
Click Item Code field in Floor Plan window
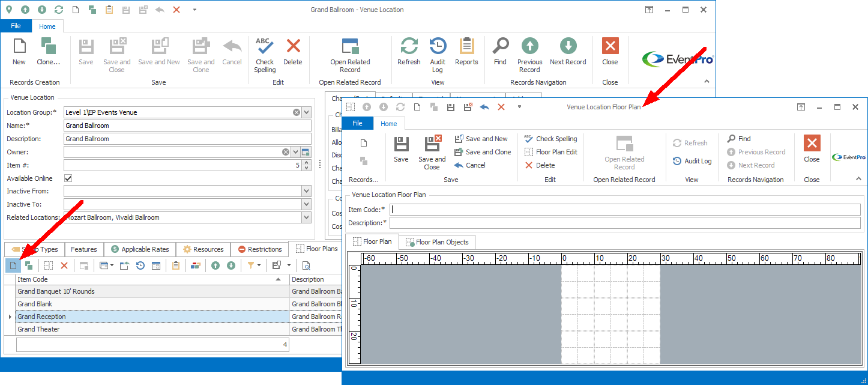(x=625, y=210)
